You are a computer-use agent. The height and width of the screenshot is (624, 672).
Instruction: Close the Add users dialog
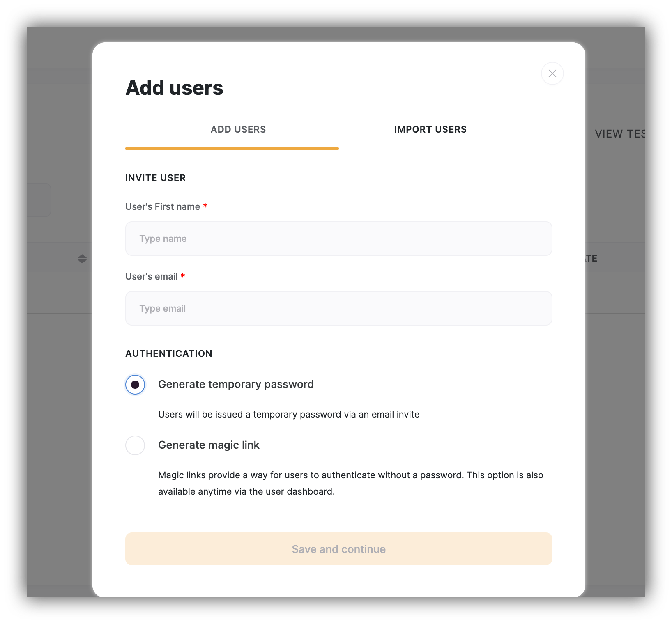pyautogui.click(x=552, y=73)
